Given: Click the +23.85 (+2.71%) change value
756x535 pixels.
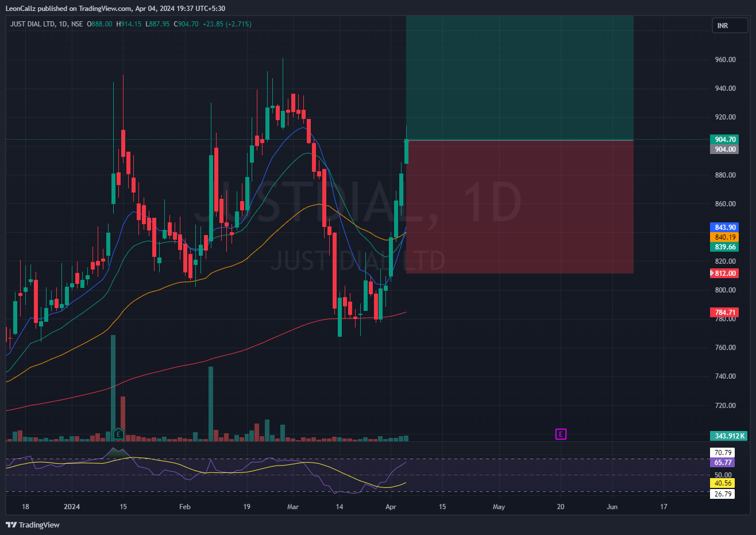Looking at the screenshot, I should click(x=227, y=24).
